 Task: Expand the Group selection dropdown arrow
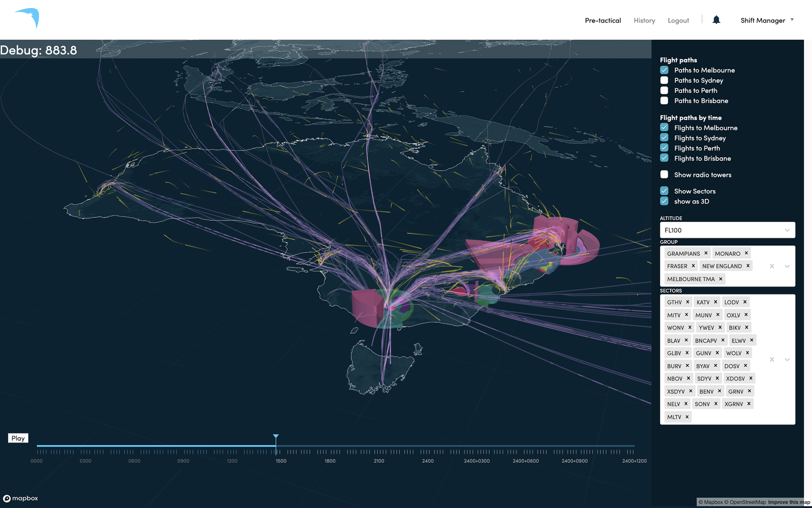(x=787, y=266)
